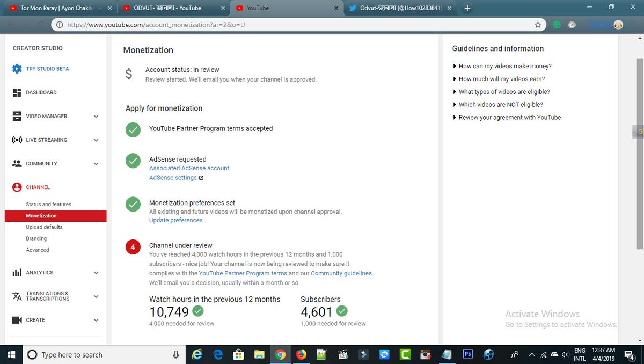Open Camtasia green icon in the taskbar
The width and height of the screenshot is (644, 364).
point(405,354)
